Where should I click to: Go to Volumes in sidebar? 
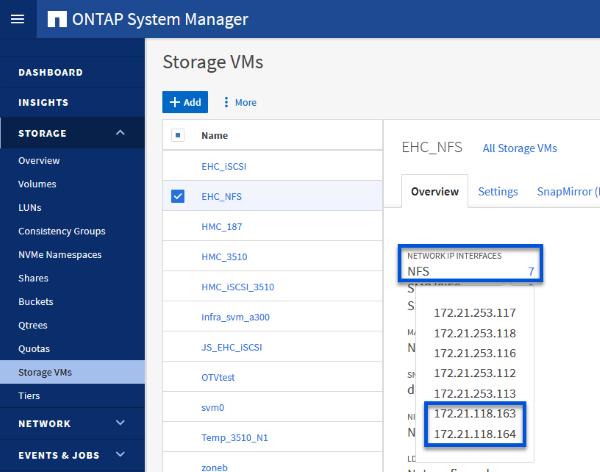[37, 184]
